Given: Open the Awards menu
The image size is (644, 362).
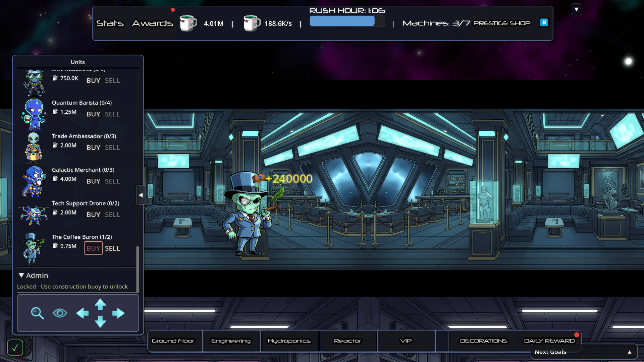Looking at the screenshot, I should pyautogui.click(x=152, y=23).
